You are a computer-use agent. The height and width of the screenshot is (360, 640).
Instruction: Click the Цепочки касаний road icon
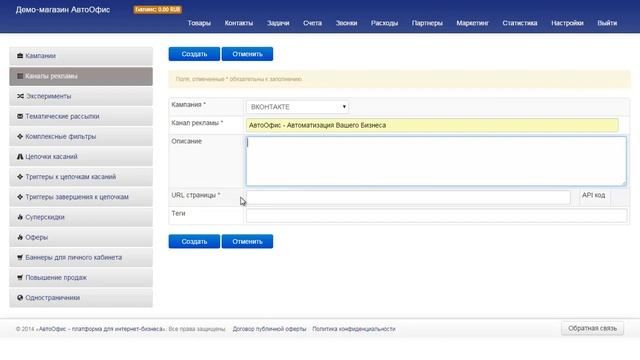tap(20, 157)
